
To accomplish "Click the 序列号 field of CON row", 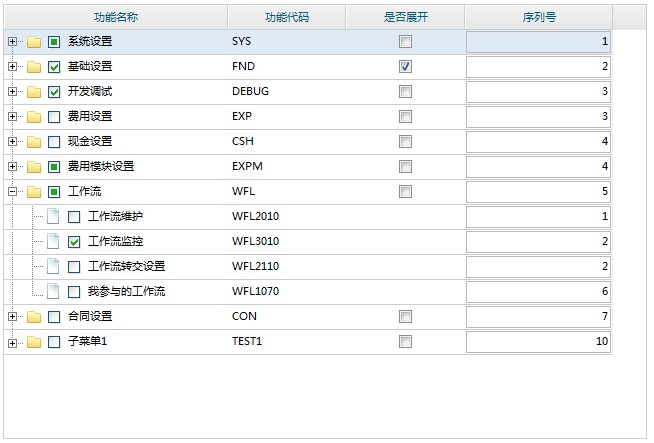I will (538, 317).
